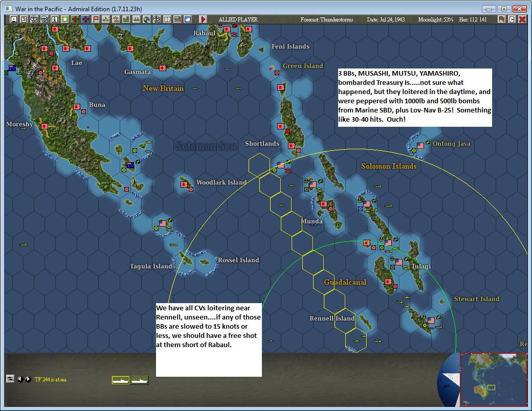Click the orange flag toolbar icon

point(95,19)
